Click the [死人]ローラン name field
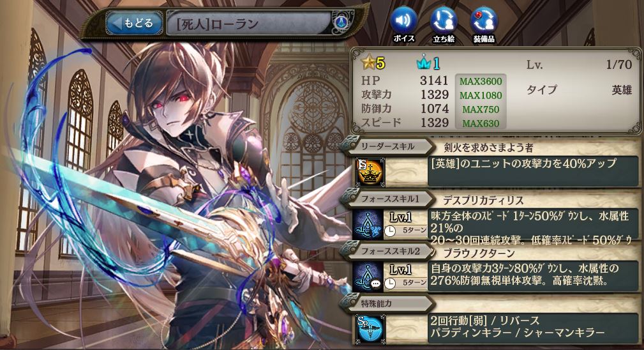Viewport: 644px width, 350px height. pyautogui.click(x=249, y=24)
